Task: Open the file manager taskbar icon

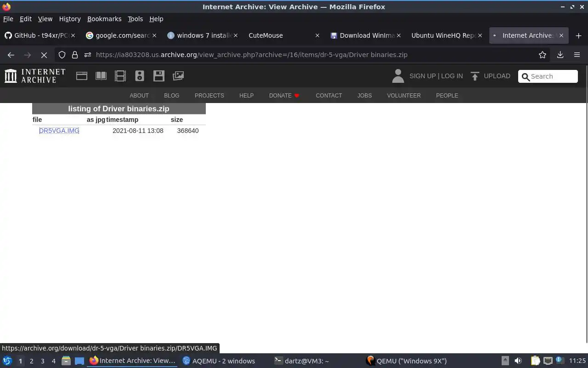Action: tap(66, 361)
